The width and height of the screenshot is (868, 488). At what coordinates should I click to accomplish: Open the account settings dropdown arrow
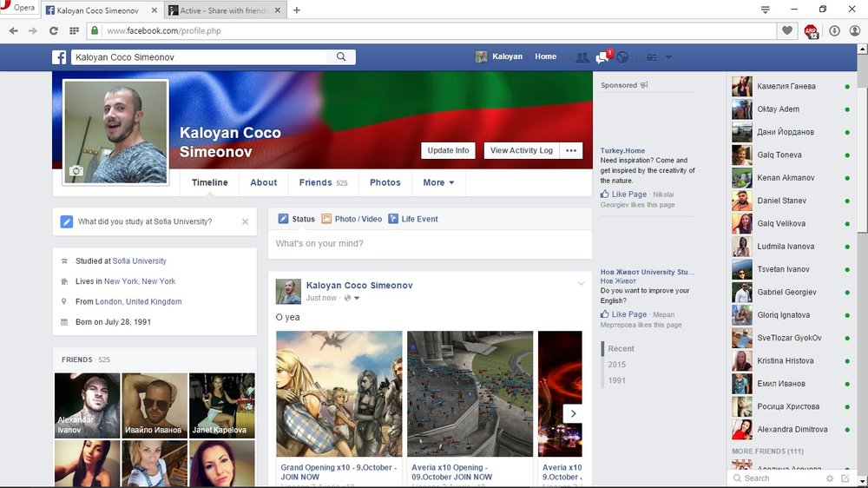click(x=668, y=57)
